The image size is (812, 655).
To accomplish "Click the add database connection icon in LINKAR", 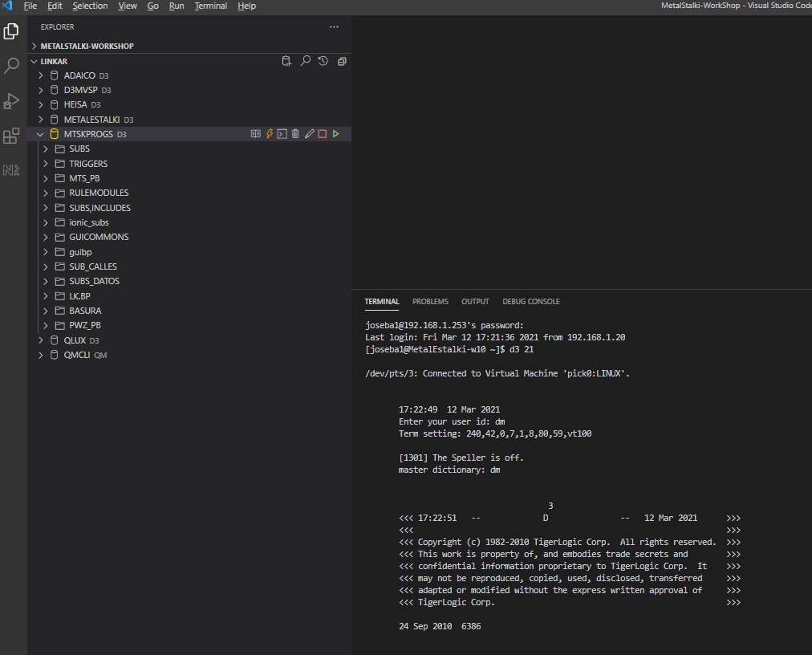I will (286, 61).
